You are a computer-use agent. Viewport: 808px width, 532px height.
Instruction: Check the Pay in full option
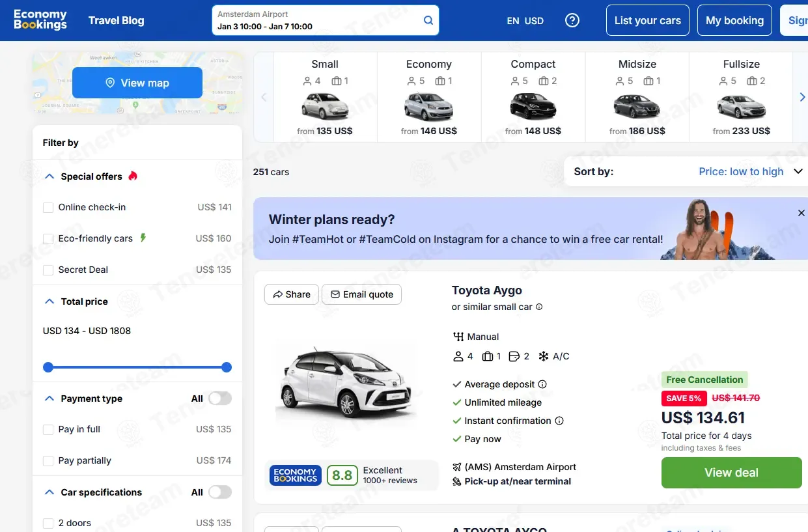pyautogui.click(x=48, y=430)
